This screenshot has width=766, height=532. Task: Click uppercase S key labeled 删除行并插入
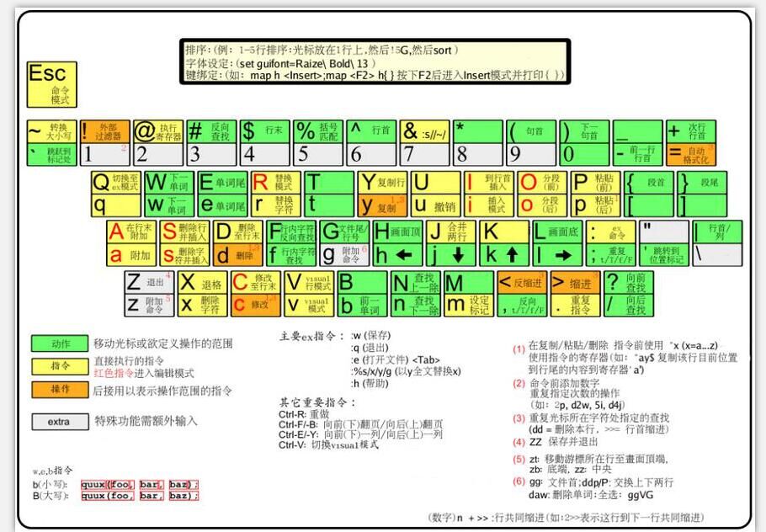point(184,231)
